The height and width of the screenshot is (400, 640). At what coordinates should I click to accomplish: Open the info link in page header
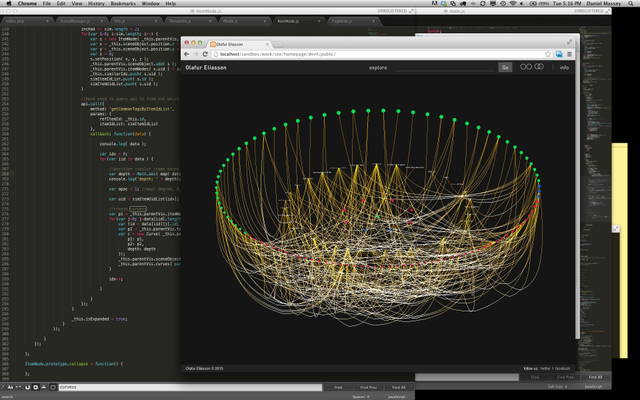pos(564,67)
